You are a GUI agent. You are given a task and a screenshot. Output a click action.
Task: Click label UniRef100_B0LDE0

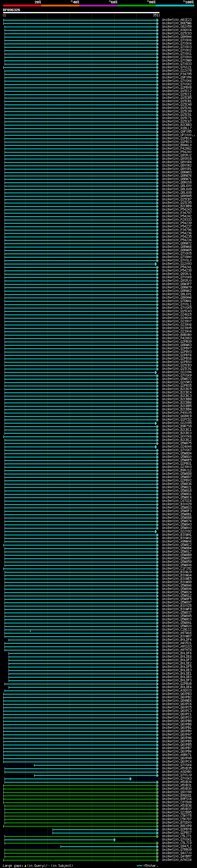pyautogui.click(x=177, y=676)
